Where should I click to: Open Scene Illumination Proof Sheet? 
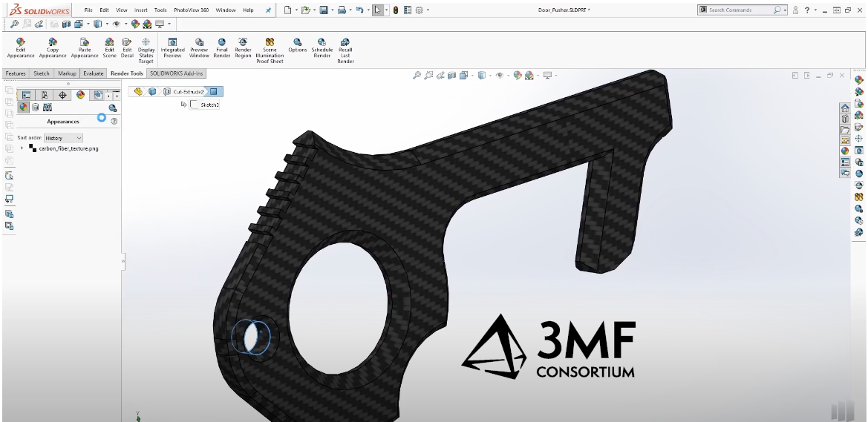click(270, 50)
